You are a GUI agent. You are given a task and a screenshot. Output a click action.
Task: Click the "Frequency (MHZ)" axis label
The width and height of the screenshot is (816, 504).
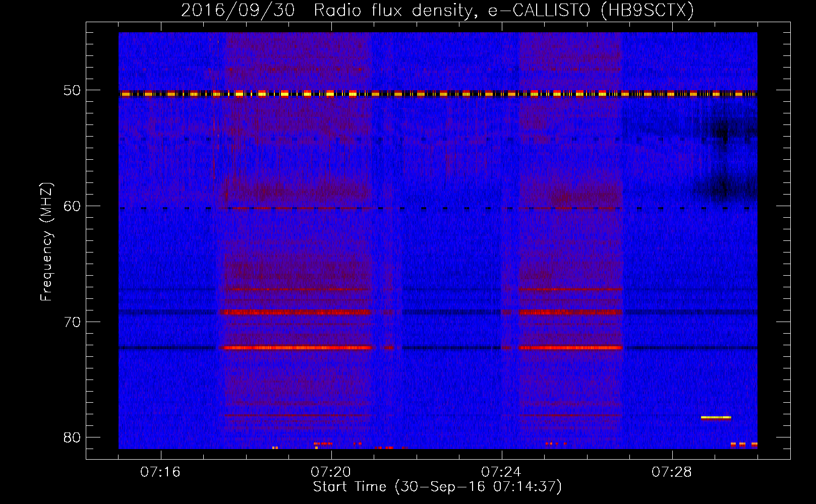click(46, 242)
